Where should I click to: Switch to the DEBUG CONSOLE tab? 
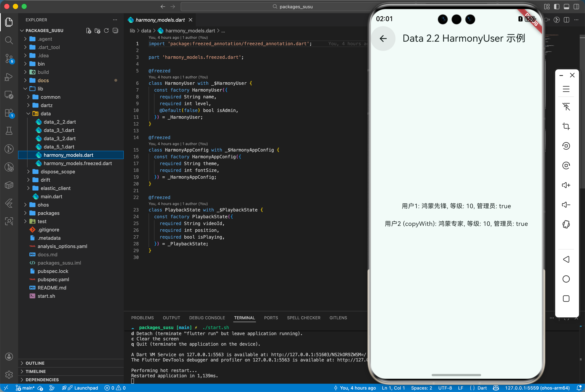coord(207,318)
